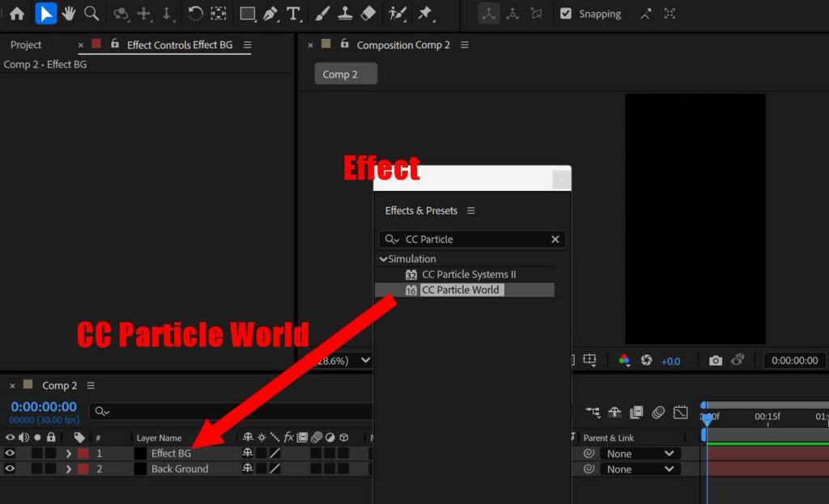829x504 pixels.
Task: Click Effect BG label color swatch
Action: click(x=83, y=453)
